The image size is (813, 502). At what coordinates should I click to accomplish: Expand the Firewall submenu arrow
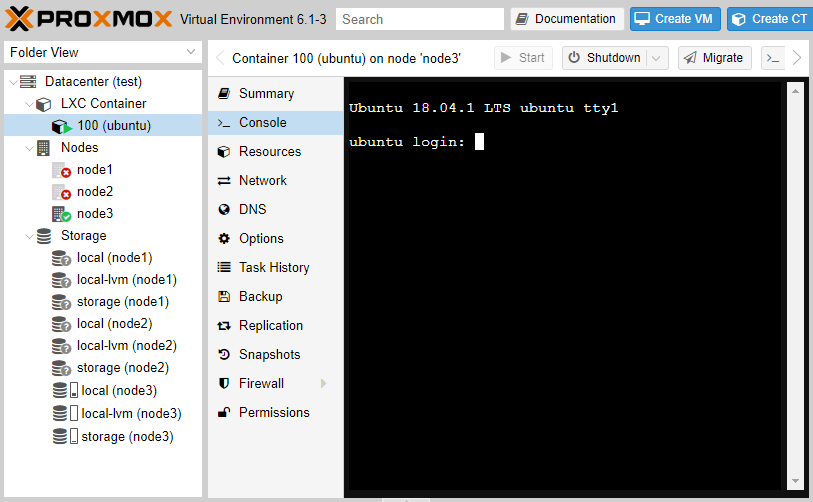[x=323, y=383]
